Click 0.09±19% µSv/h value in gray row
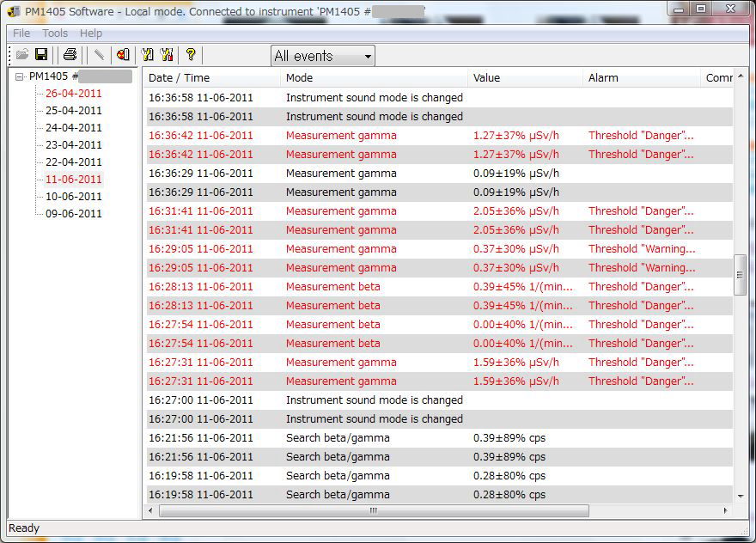The width and height of the screenshot is (756, 543). click(x=516, y=192)
